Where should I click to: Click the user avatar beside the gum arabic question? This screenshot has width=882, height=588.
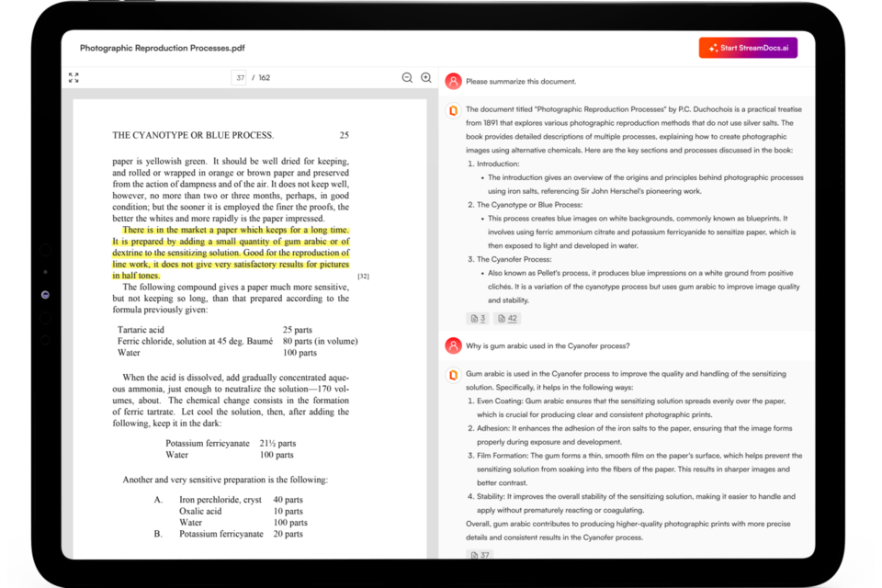453,346
